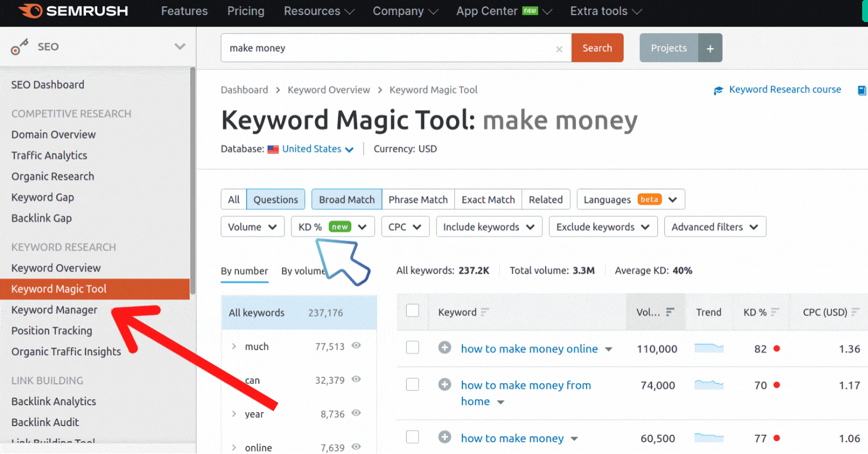Go to Pricing in top navigation
Image resolution: width=868 pixels, height=454 pixels.
click(x=246, y=11)
